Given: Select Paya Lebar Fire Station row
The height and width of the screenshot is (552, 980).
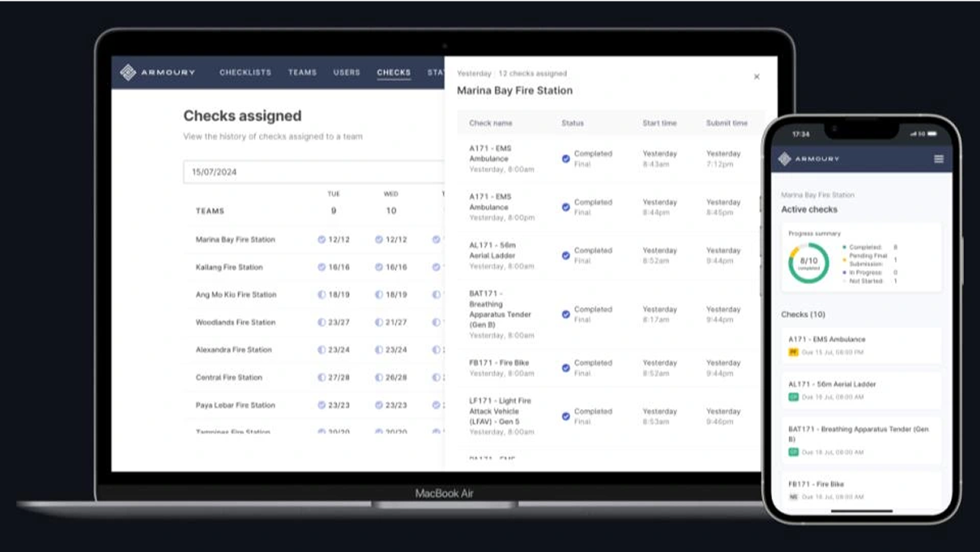Looking at the screenshot, I should point(314,405).
